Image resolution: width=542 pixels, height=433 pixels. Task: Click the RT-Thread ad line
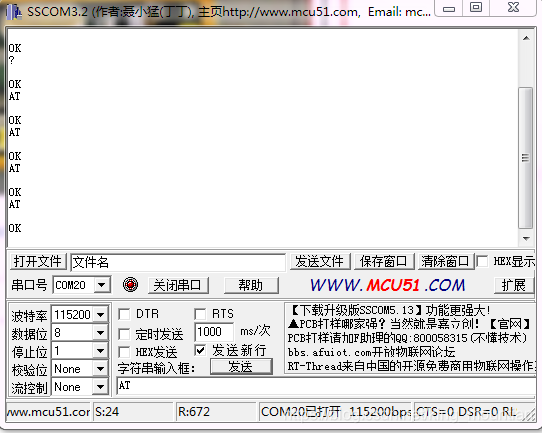pos(411,366)
